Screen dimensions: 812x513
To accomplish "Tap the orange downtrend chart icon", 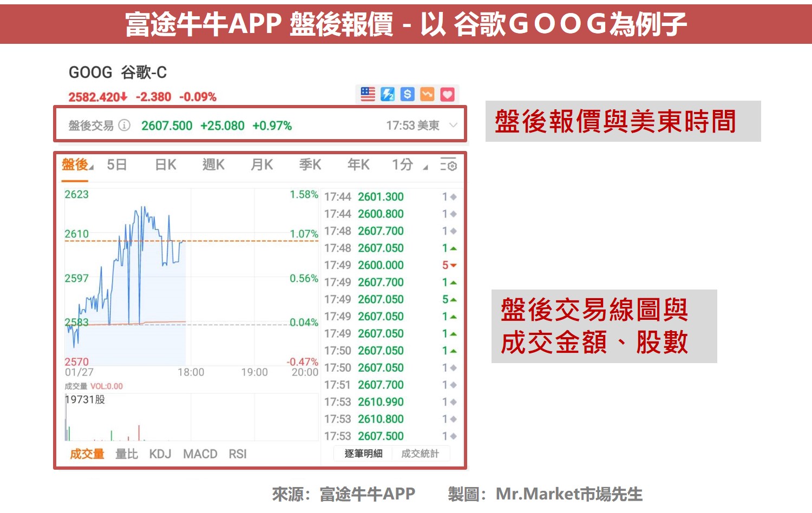I will [427, 94].
